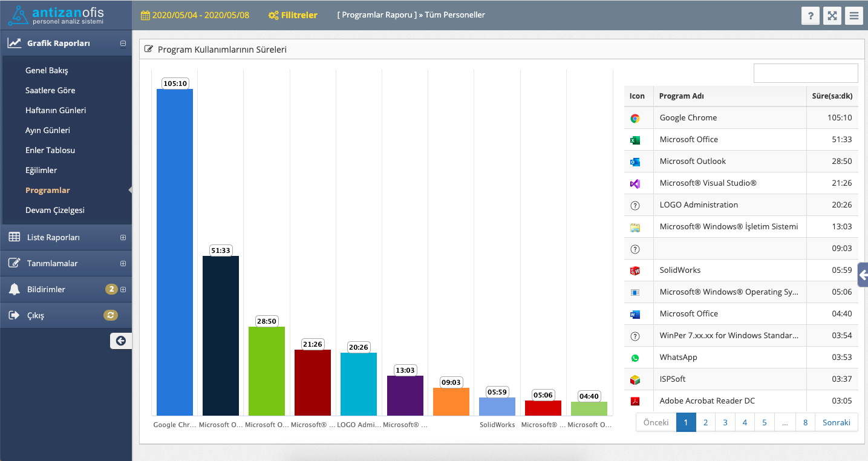The image size is (868, 461).
Task: Click the blue Google Chrome bar
Action: coord(175,252)
